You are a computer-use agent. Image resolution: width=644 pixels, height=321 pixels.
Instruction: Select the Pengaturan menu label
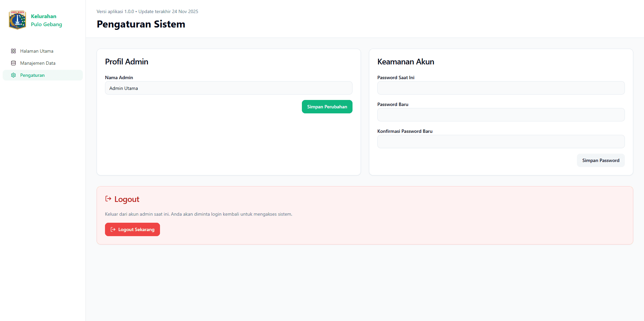(32, 75)
